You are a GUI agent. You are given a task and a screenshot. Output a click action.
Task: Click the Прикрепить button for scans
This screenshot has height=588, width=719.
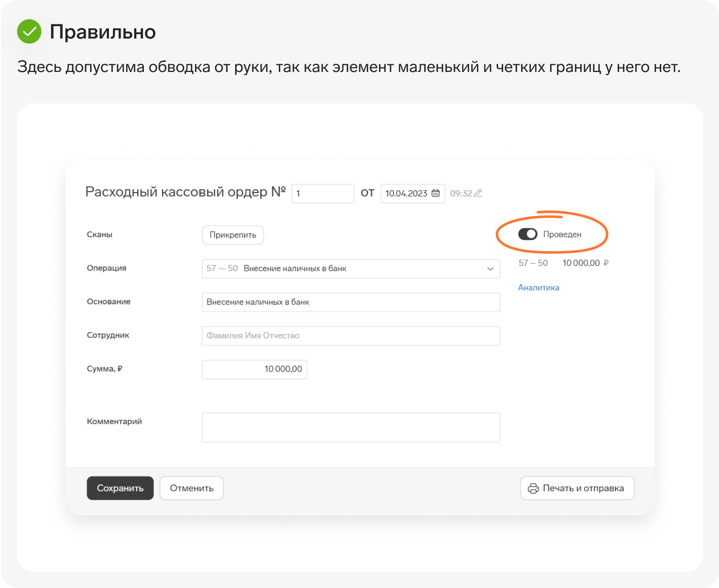[233, 235]
